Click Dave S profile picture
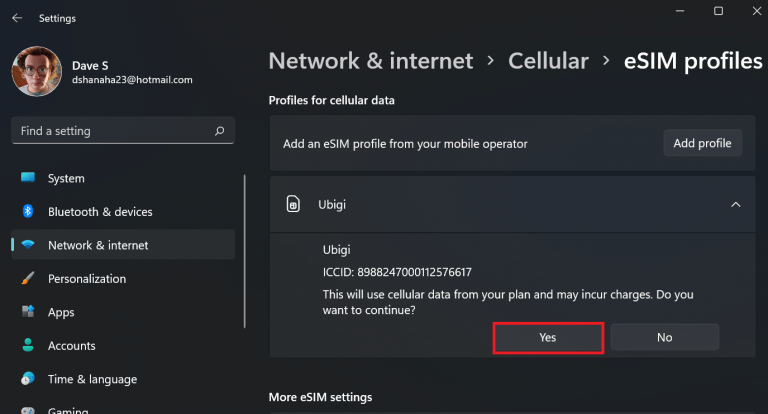 [x=37, y=72]
